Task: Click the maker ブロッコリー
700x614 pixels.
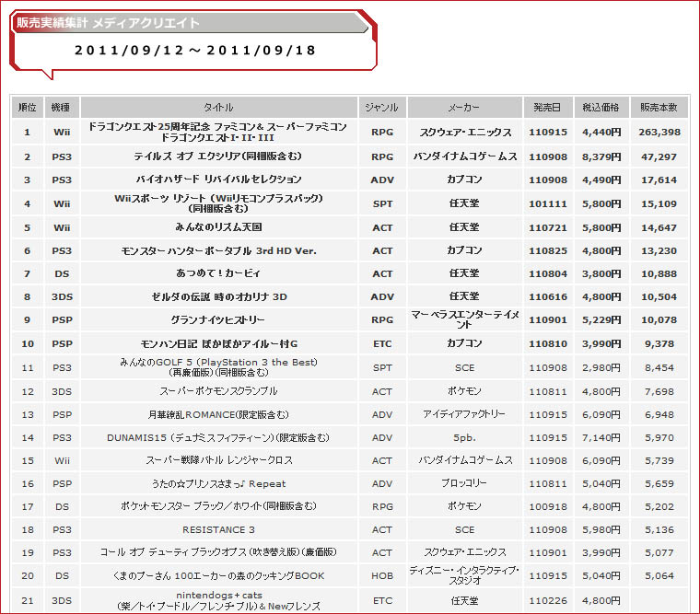Action: [x=464, y=483]
